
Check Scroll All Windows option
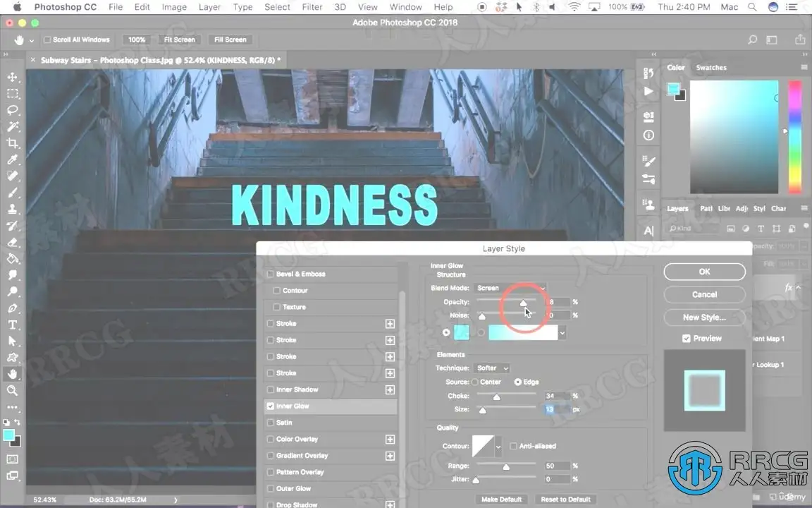point(47,40)
